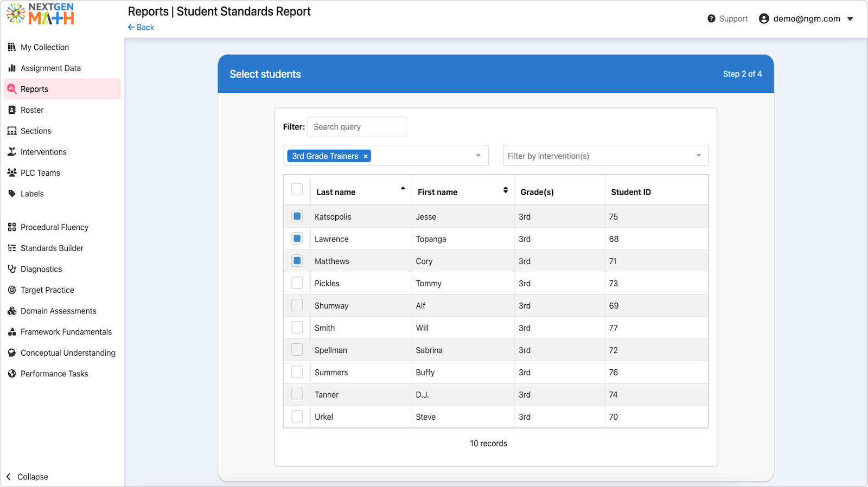Image resolution: width=868 pixels, height=487 pixels.
Task: Open the Filter by intervention(s) dropdown
Action: 605,156
